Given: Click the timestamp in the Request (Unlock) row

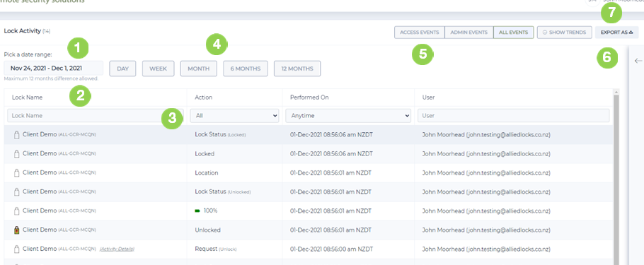Looking at the screenshot, I should [x=330, y=249].
